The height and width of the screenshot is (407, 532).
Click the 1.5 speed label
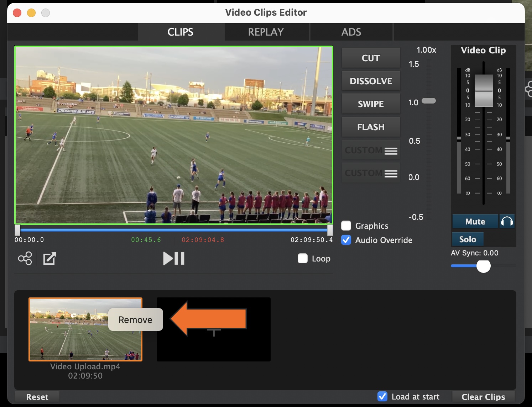[x=414, y=64]
